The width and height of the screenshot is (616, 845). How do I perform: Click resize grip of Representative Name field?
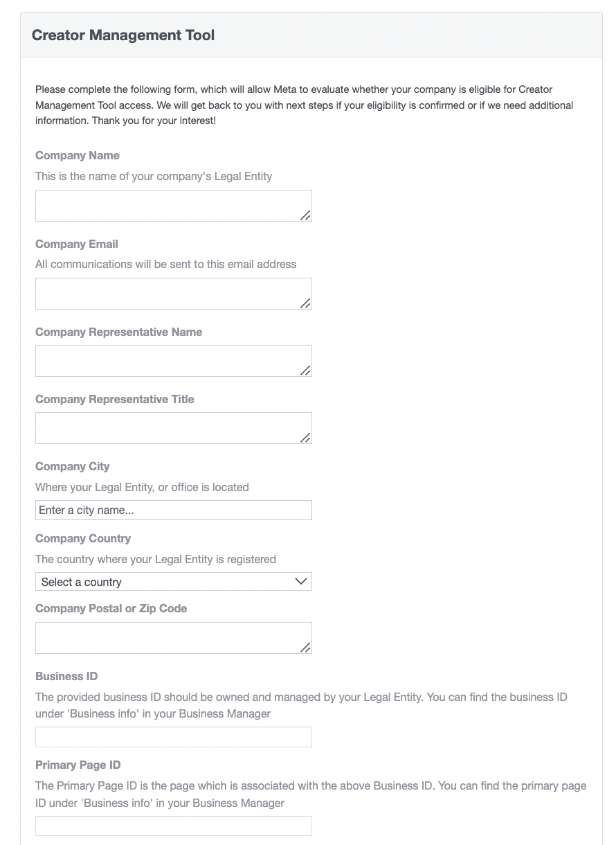coord(305,371)
